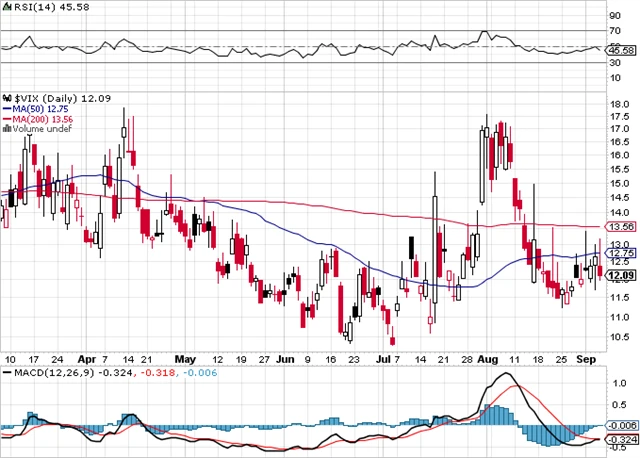
Task: Click the -0.006 MACD histogram tag
Action: pos(620,426)
